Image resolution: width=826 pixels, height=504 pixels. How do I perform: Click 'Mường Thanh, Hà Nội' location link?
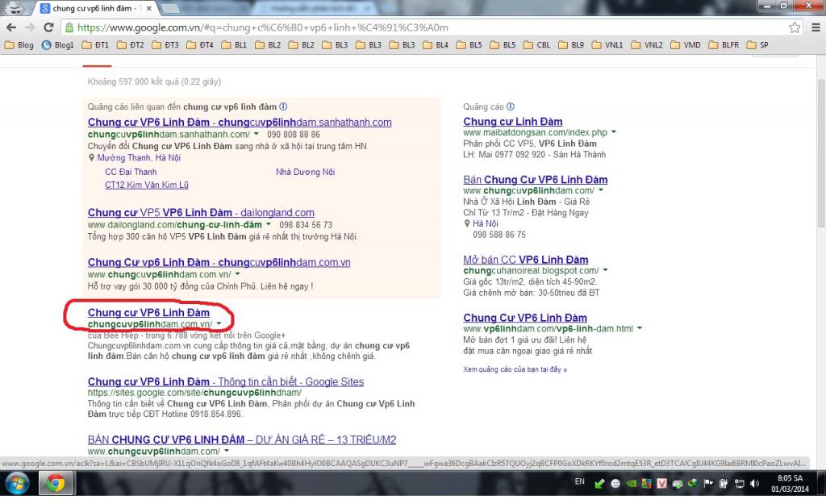139,157
